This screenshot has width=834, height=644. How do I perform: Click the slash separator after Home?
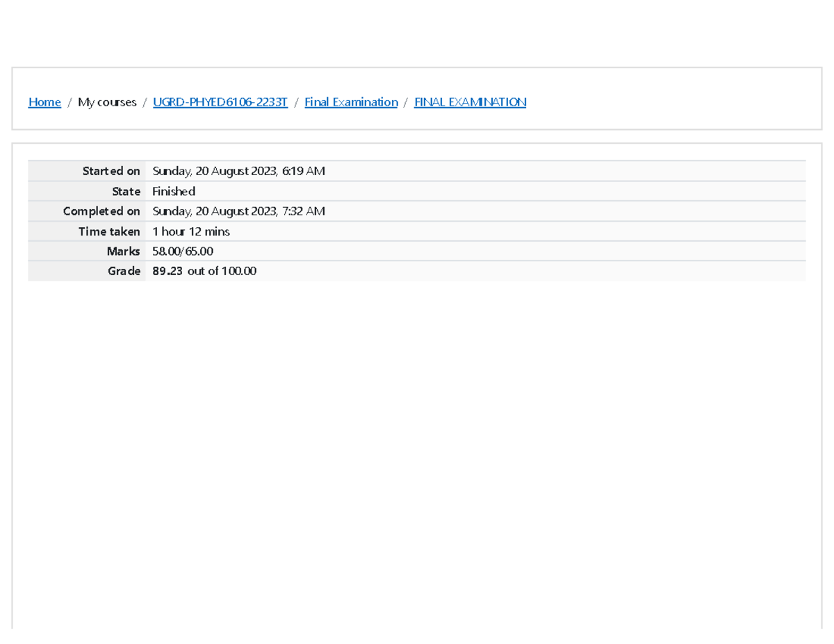(x=69, y=102)
